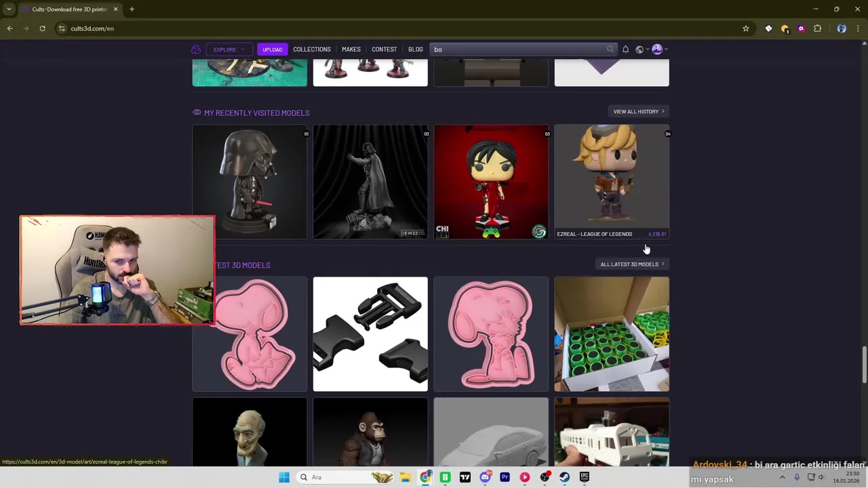Screen dimensions: 868x488
Task: Open the BLOG page
Action: [x=415, y=49]
